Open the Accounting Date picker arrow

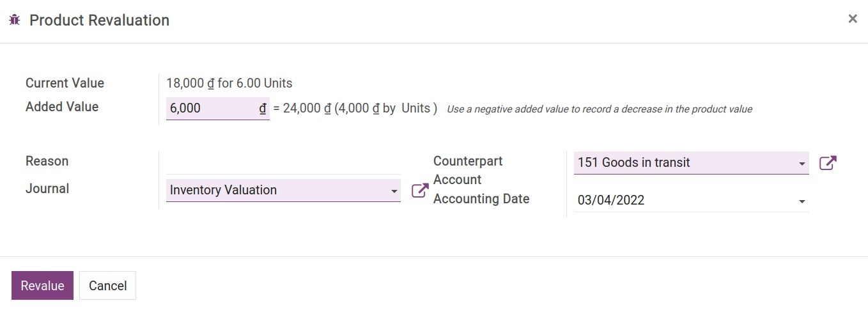point(802,201)
